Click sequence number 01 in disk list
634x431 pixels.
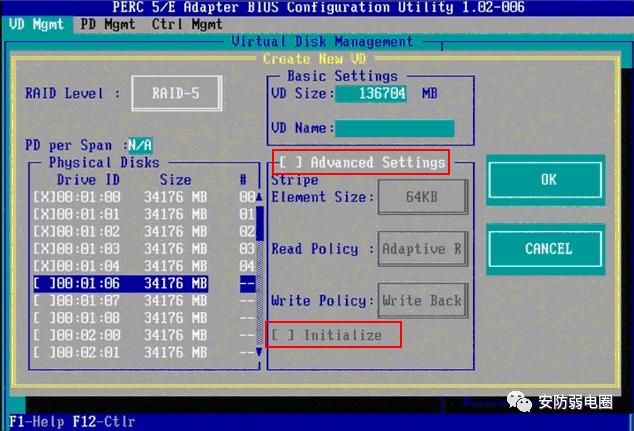(x=247, y=214)
